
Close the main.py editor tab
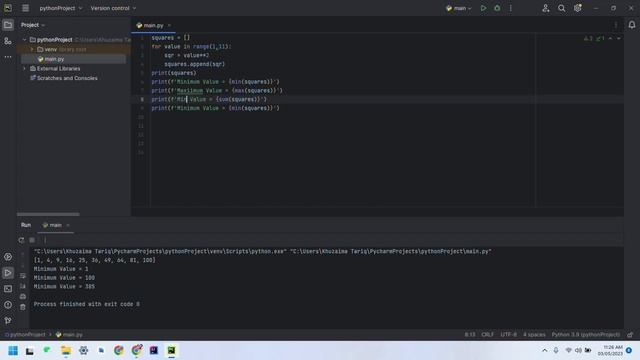pyautogui.click(x=169, y=25)
